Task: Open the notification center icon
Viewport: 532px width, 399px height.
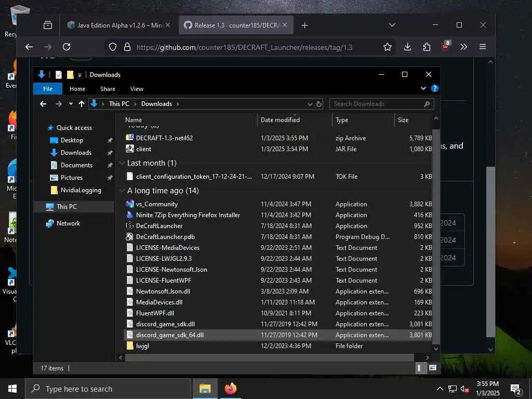Action: pyautogui.click(x=516, y=389)
